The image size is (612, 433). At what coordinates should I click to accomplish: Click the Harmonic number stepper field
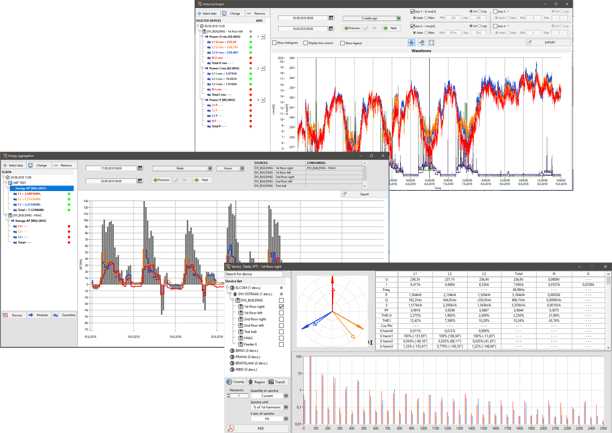[x=238, y=396]
